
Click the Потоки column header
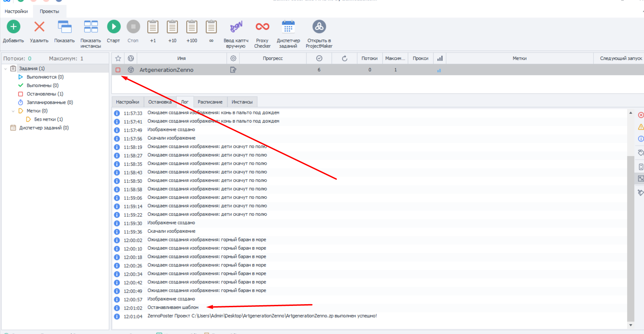pos(369,58)
